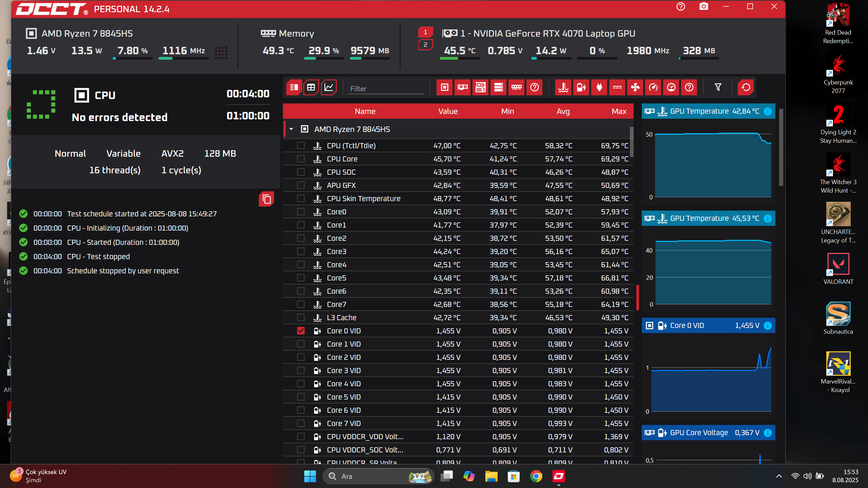The image size is (868, 488).
Task: Toggle the memory module sensor filter icon
Action: click(516, 87)
